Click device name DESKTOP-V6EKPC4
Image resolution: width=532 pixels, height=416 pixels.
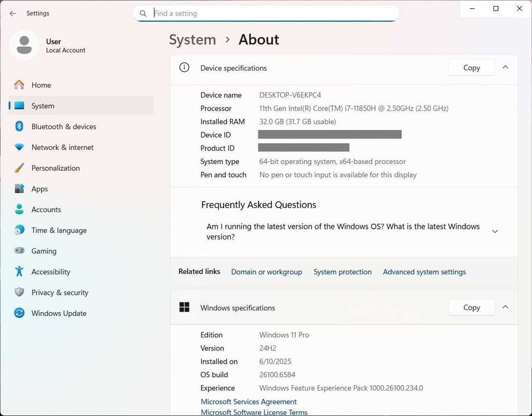click(290, 95)
